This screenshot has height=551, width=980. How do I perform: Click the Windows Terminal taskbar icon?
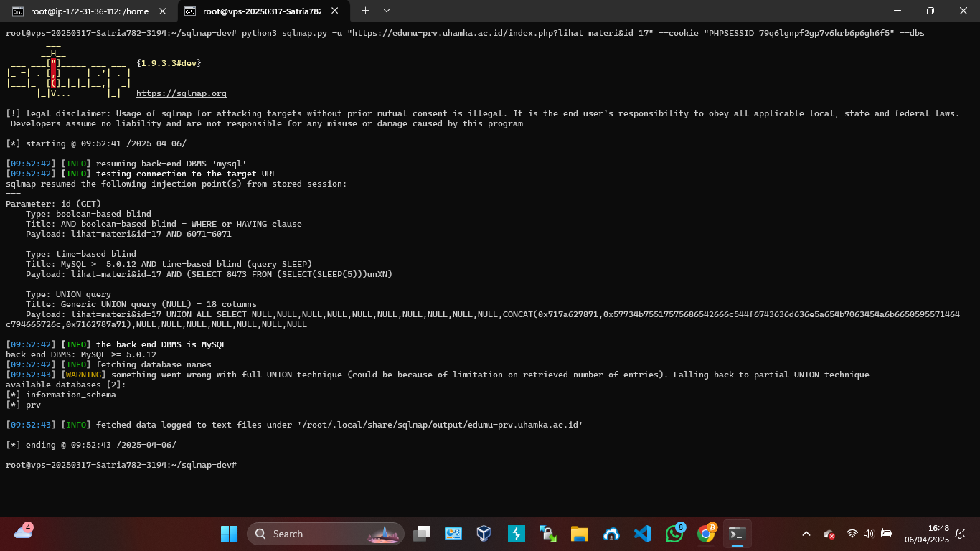tap(737, 534)
